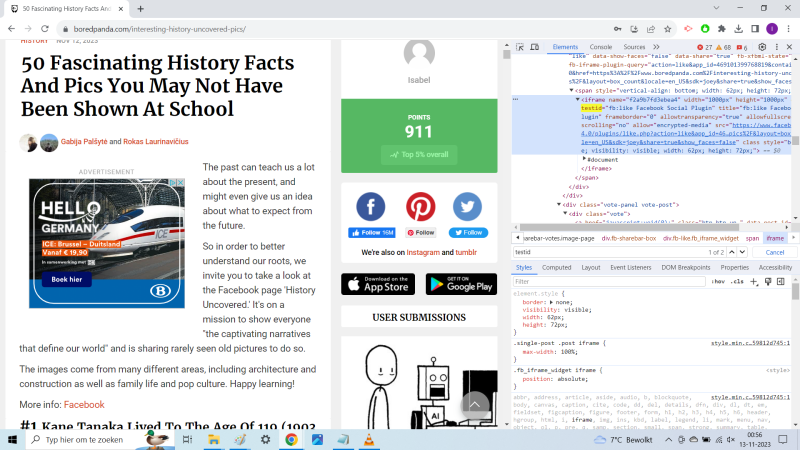800x450 pixels.
Task: Open VLC from the Windows taskbar
Action: pyautogui.click(x=370, y=439)
